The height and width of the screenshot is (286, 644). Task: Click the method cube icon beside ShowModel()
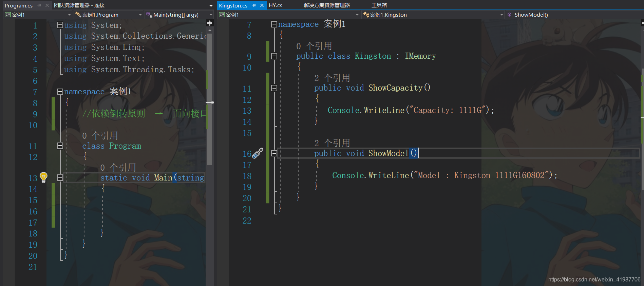coord(509,15)
